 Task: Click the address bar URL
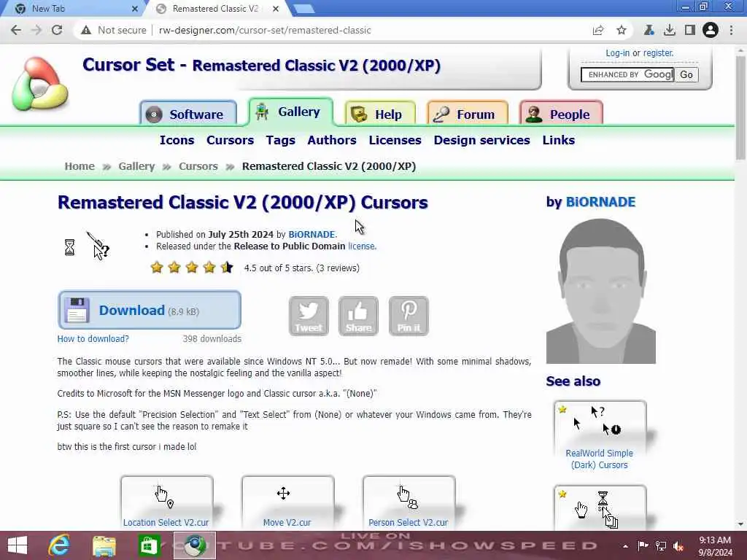pyautogui.click(x=265, y=30)
